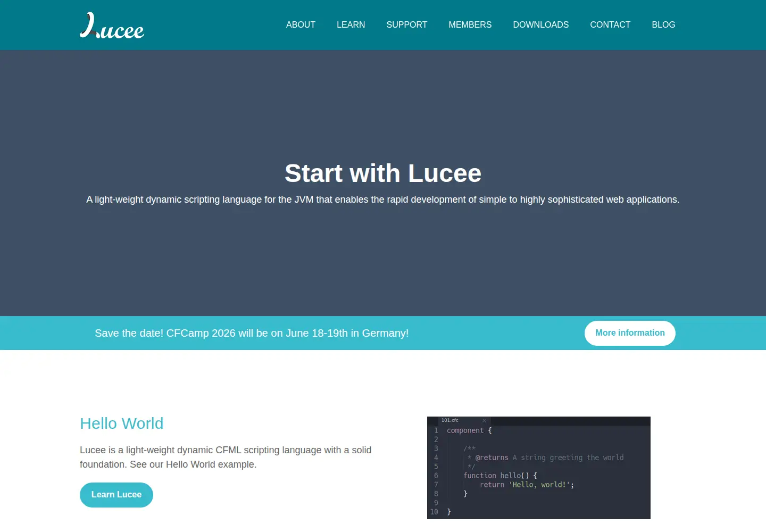Screen dimensions: 766x532
Task: Click the Hello World code example image
Action: (539, 468)
